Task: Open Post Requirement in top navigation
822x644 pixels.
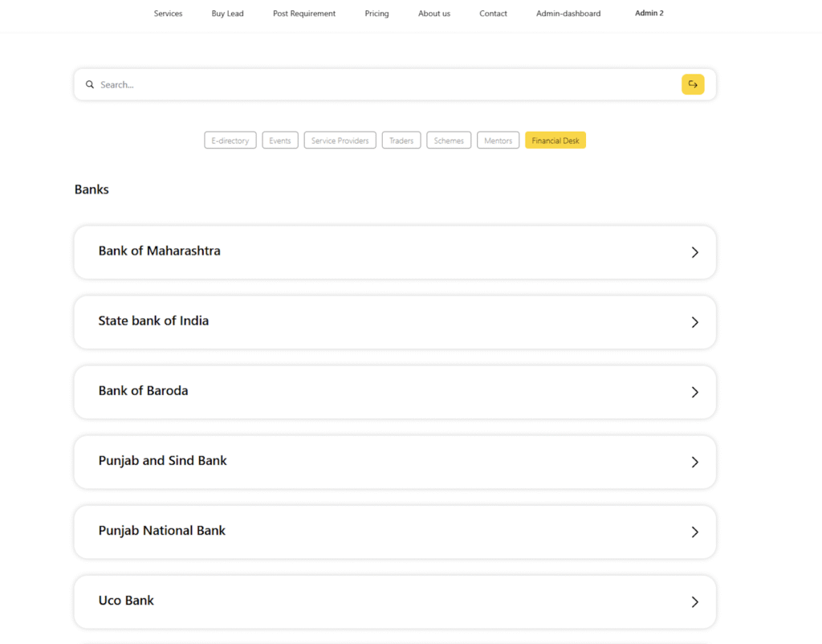Action: (x=304, y=14)
